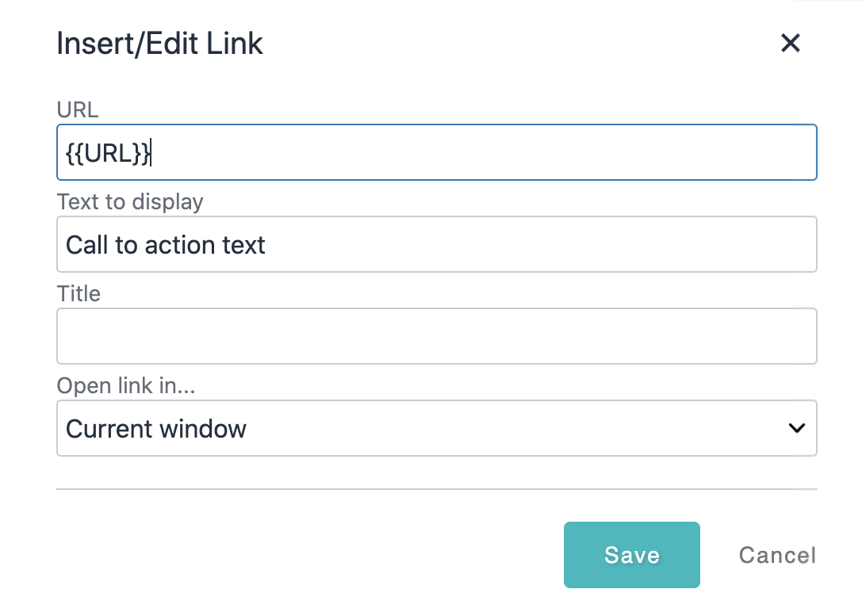Focus the 'Text to display' field
866x616 pixels.
pyautogui.click(x=436, y=244)
